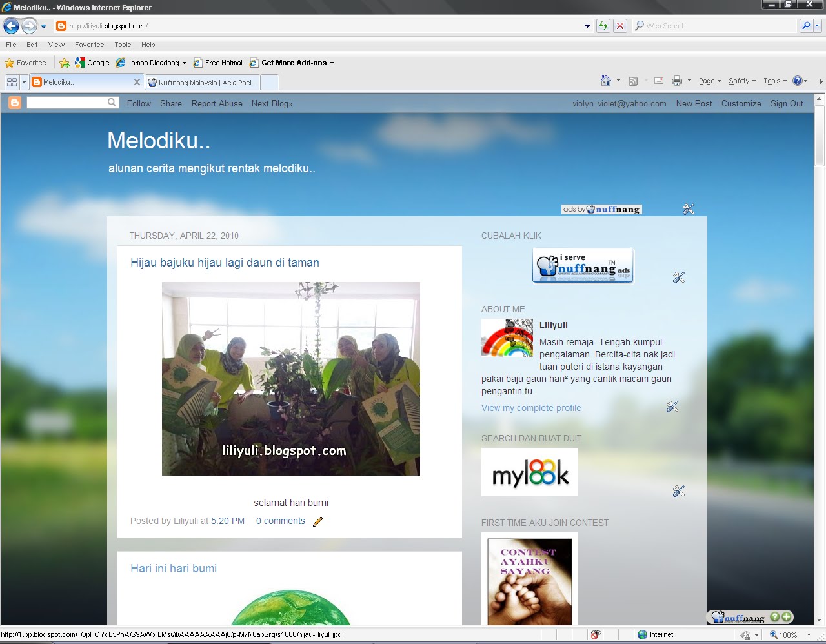
Task: Open post title Hari ini hari bumi
Action: point(174,569)
